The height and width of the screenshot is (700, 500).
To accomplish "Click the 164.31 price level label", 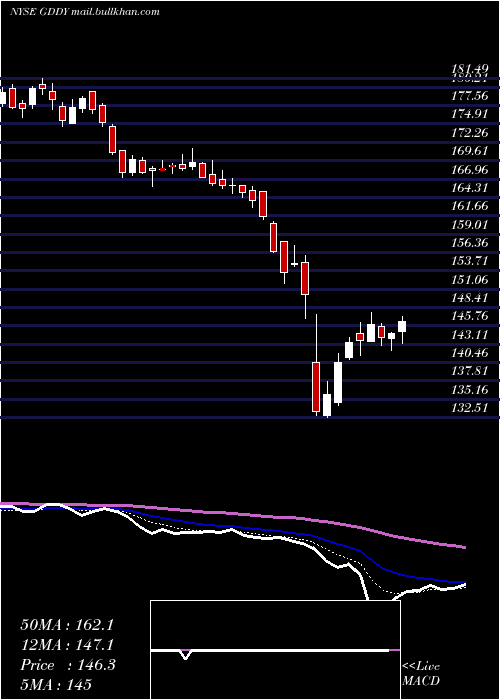I will click(x=470, y=188).
